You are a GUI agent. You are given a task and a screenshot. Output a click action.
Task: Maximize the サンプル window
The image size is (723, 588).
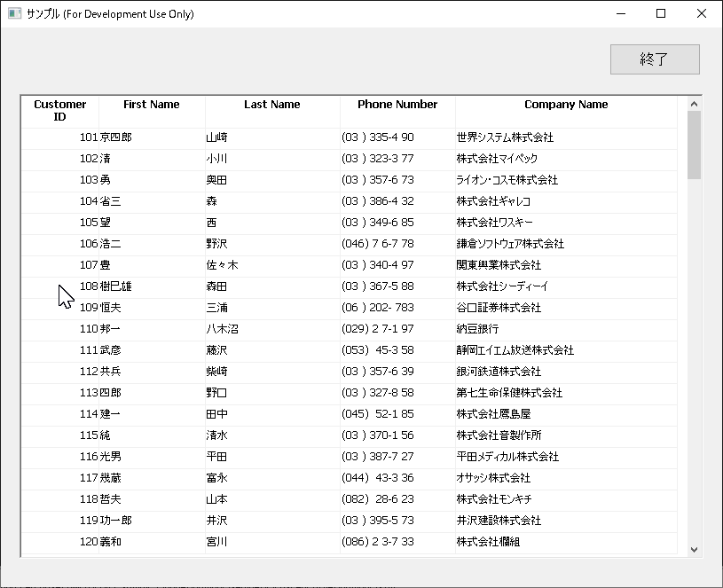click(x=661, y=13)
